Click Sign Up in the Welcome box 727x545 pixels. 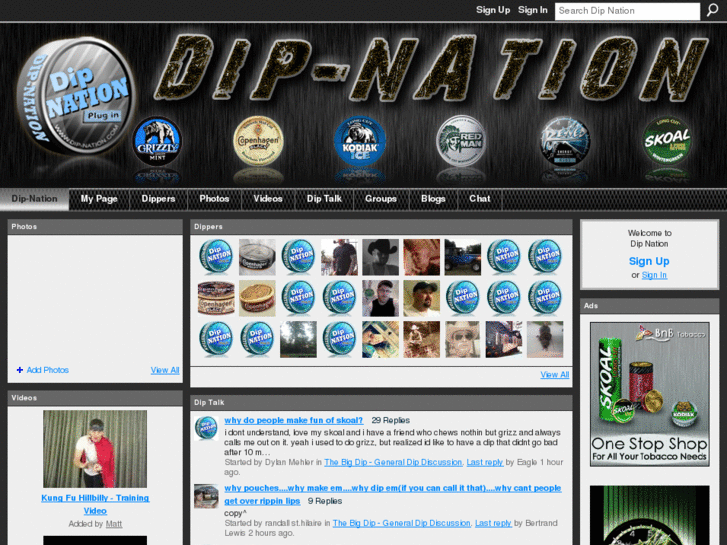649,261
